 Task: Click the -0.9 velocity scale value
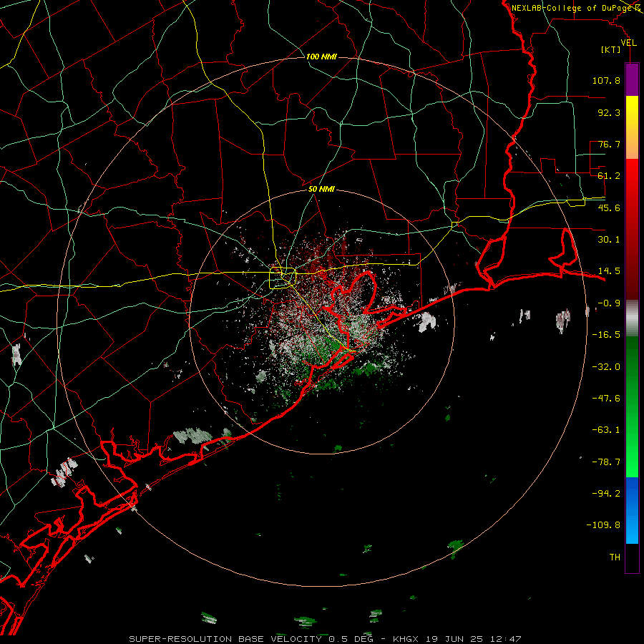pyautogui.click(x=609, y=303)
